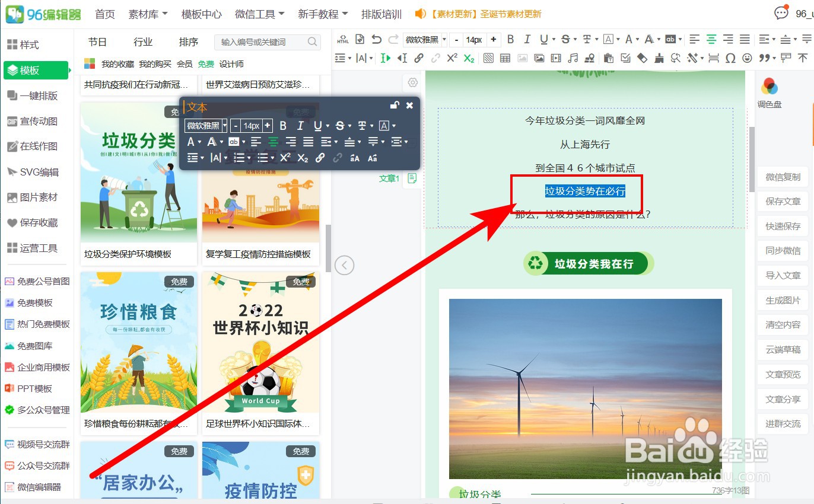Toggle bold in floating 文本 toolbar

[x=283, y=126]
